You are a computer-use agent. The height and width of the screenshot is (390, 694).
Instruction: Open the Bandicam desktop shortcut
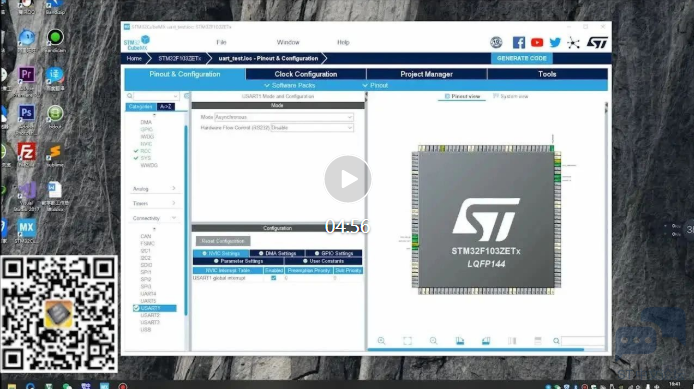pyautogui.click(x=55, y=37)
